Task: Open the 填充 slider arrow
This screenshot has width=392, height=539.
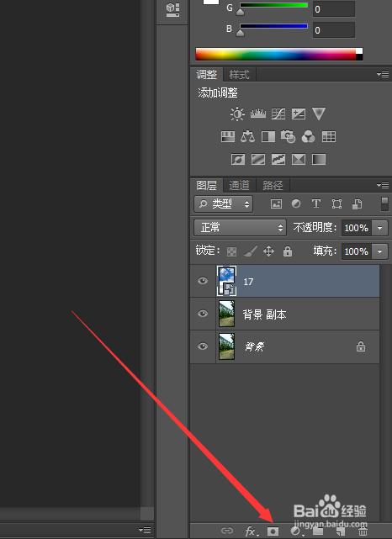Action: [x=380, y=251]
